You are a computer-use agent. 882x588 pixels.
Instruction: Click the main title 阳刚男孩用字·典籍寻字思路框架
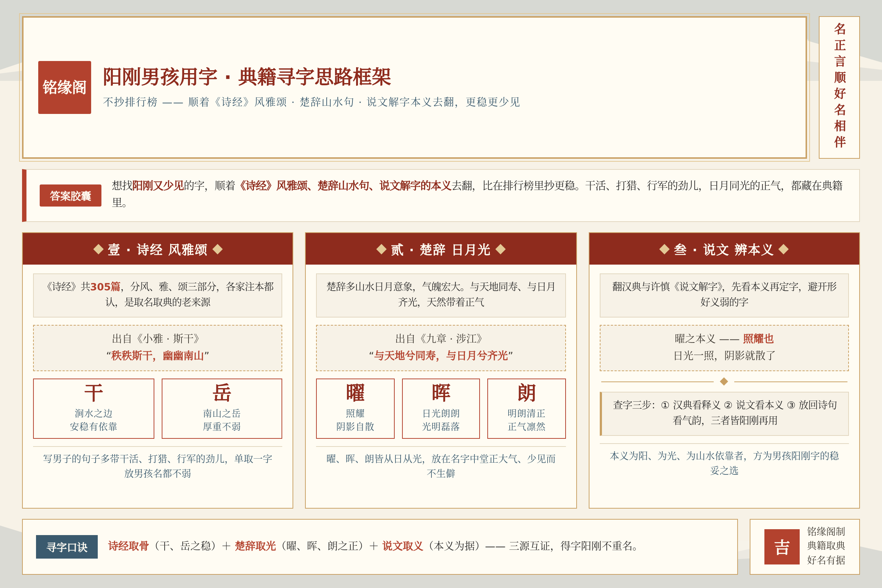pos(247,77)
